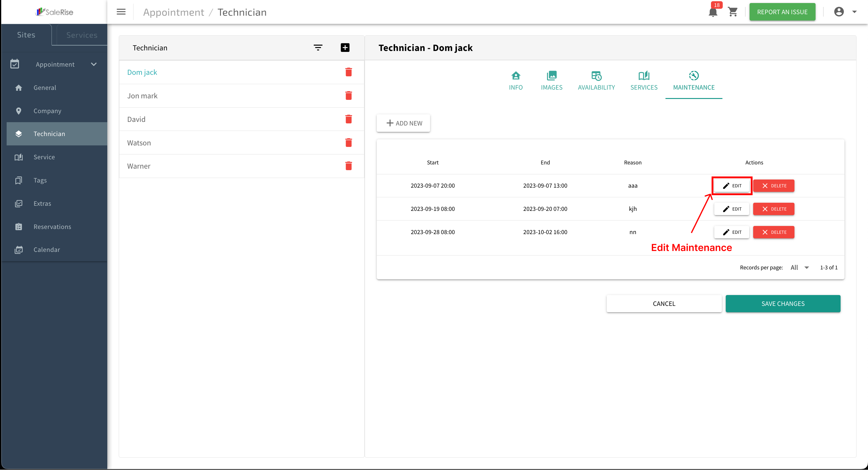
Task: Select David in the technician list
Action: pyautogui.click(x=136, y=119)
